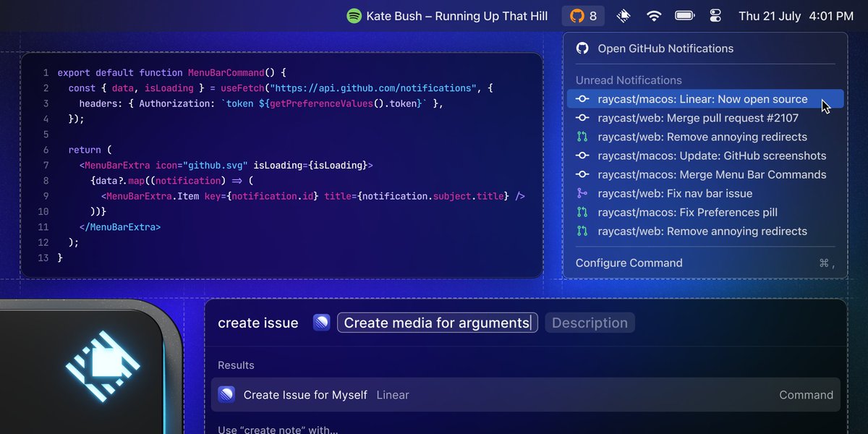Focus the Description argument field
This screenshot has width=868, height=434.
click(590, 323)
